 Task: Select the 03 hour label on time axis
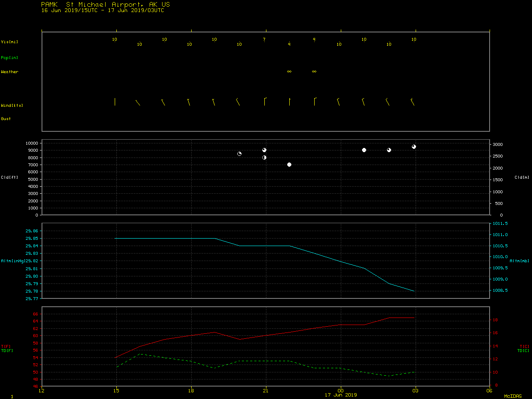click(x=416, y=390)
